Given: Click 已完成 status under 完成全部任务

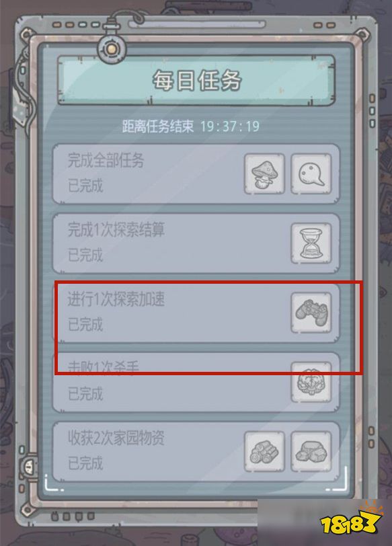Looking at the screenshot, I should click(x=85, y=186).
